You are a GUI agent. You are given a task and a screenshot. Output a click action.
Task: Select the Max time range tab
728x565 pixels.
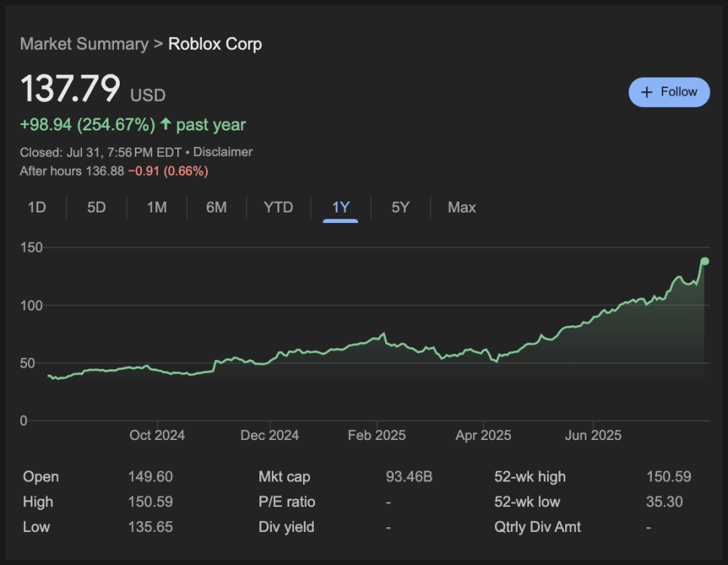coord(461,207)
